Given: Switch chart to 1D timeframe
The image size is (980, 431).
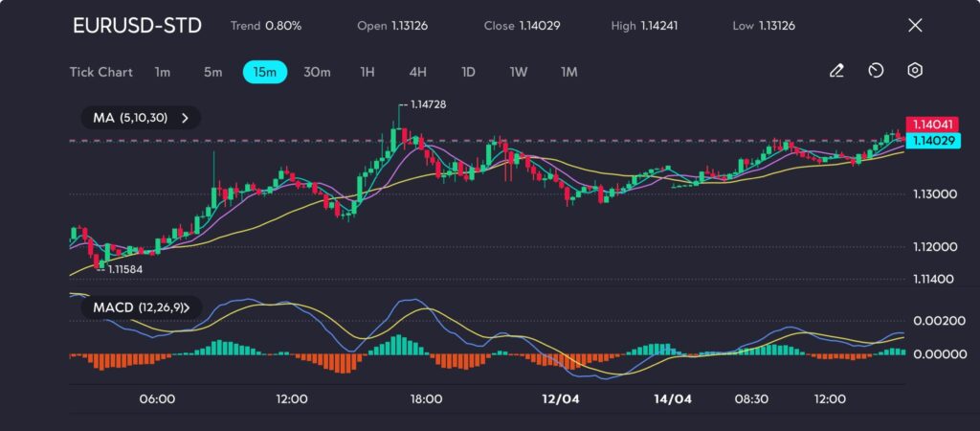Looking at the screenshot, I should pyautogui.click(x=468, y=72).
